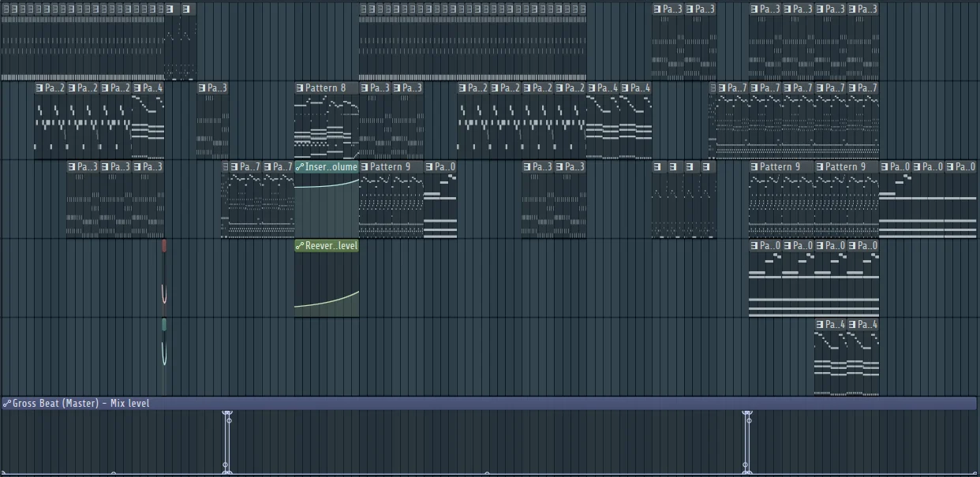The width and height of the screenshot is (980, 477).
Task: Select the Reever..level automation clip
Action: 326,284
